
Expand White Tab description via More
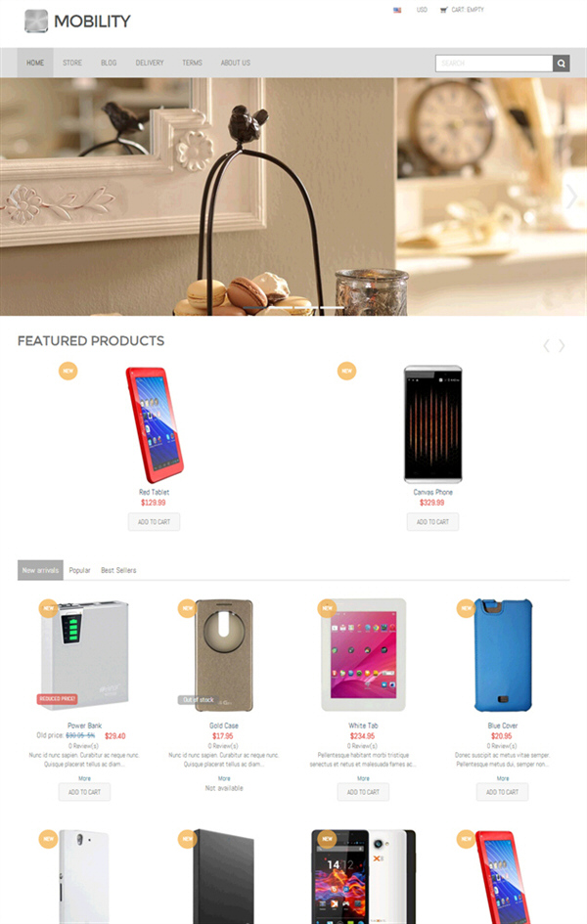363,778
